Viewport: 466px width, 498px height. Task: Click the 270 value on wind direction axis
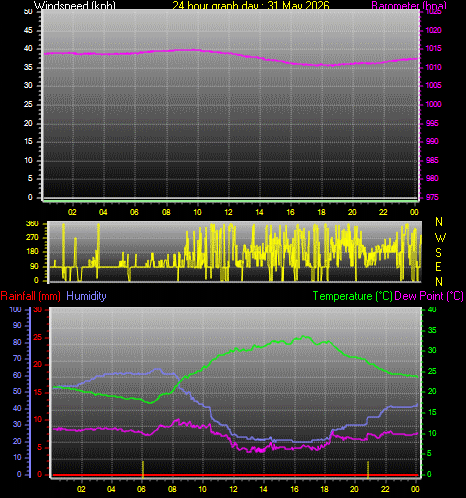pyautogui.click(x=32, y=238)
